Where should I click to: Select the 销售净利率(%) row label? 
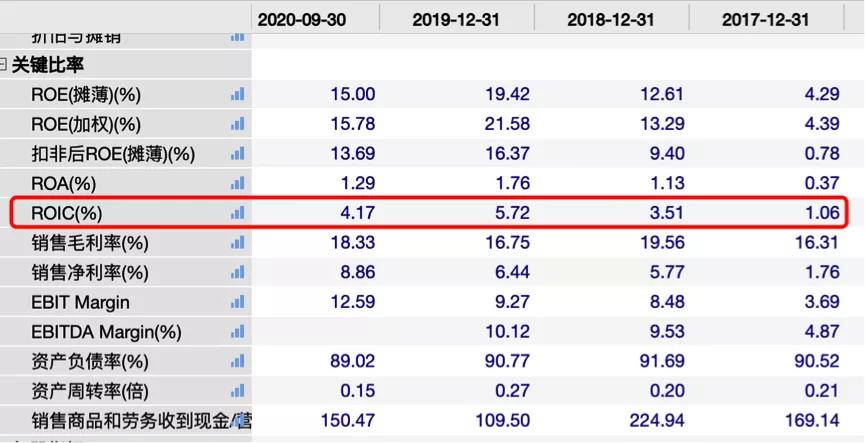coord(89,273)
